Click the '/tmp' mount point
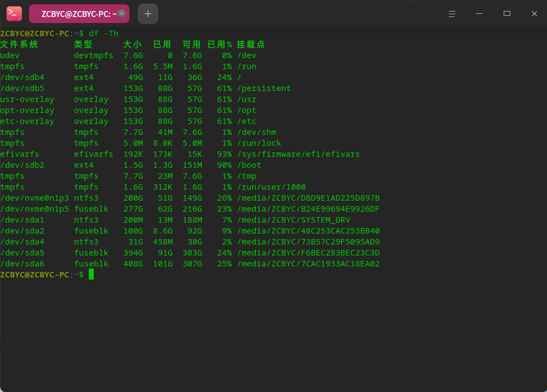 tap(247, 176)
